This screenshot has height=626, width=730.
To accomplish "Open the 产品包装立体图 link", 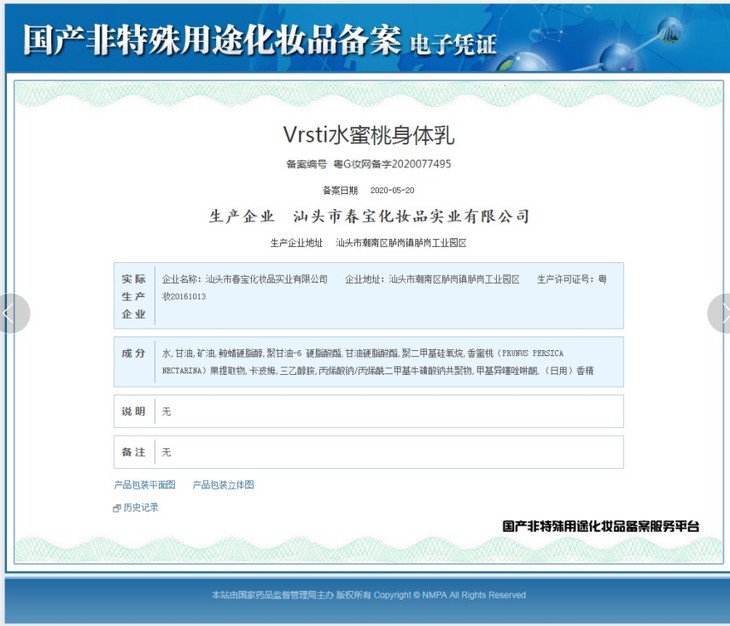I will pos(223,485).
